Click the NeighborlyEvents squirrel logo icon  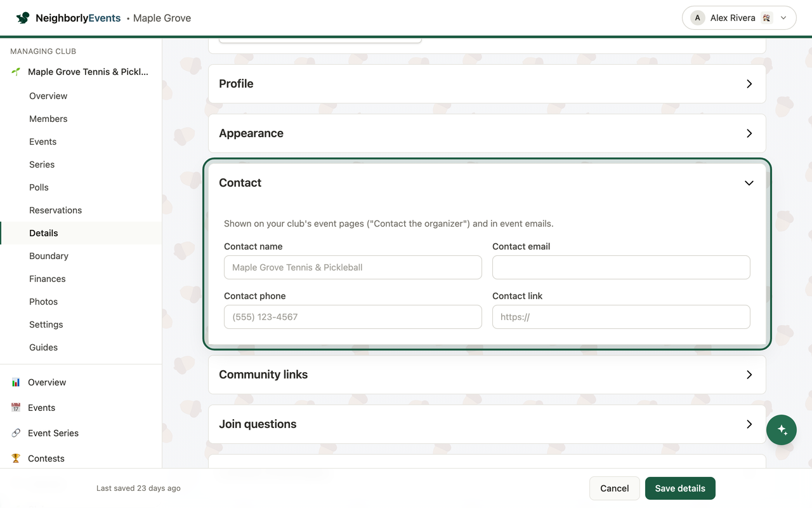click(x=23, y=18)
